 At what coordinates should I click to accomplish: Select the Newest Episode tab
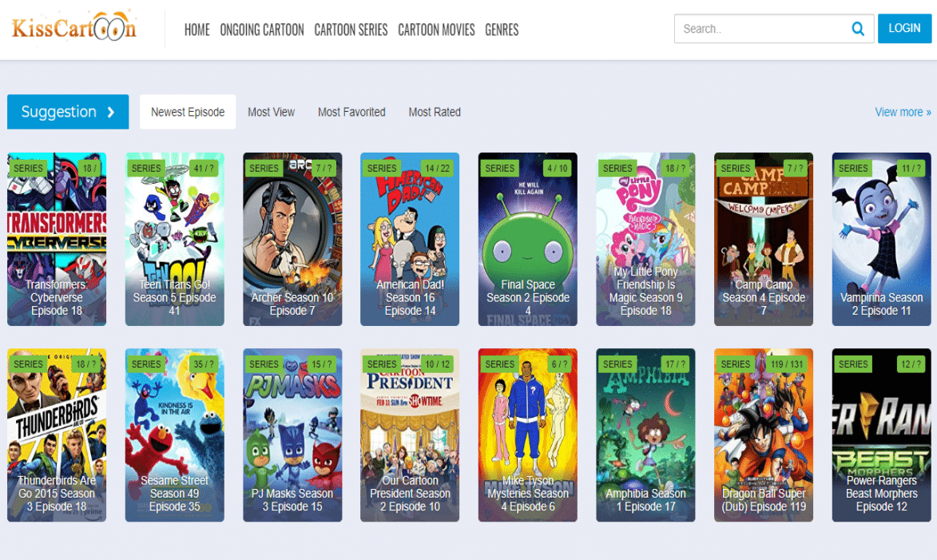pos(188,112)
